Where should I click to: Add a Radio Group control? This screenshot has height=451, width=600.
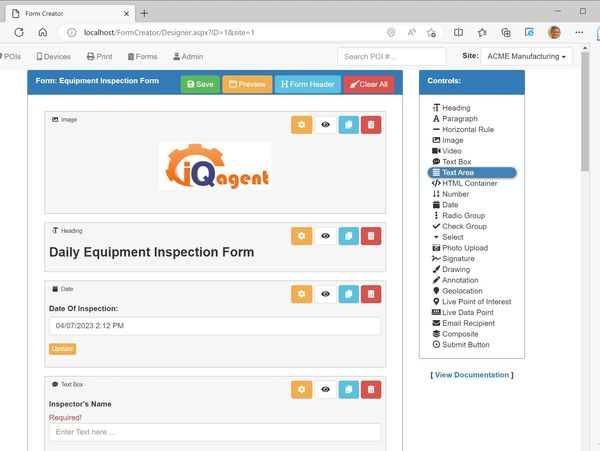pyautogui.click(x=458, y=215)
